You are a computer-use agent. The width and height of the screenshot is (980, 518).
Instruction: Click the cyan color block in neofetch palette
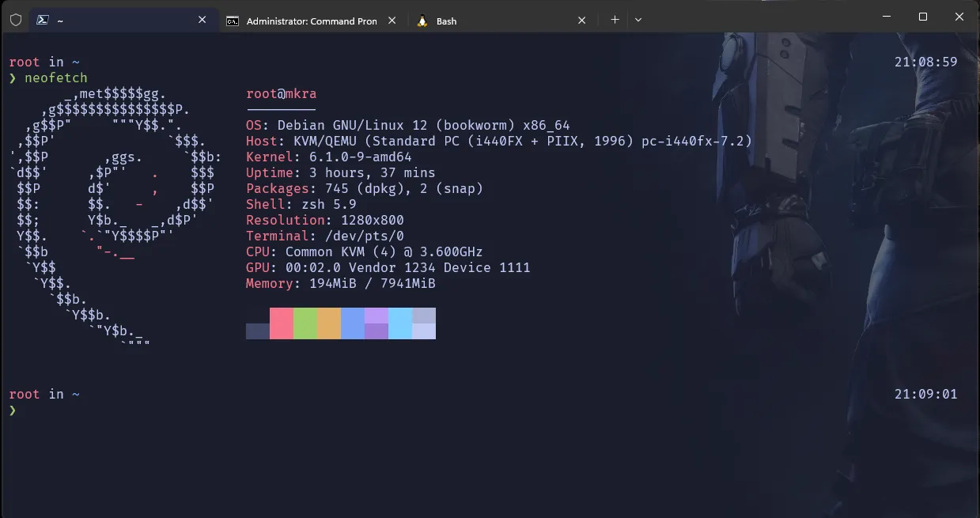pos(400,323)
